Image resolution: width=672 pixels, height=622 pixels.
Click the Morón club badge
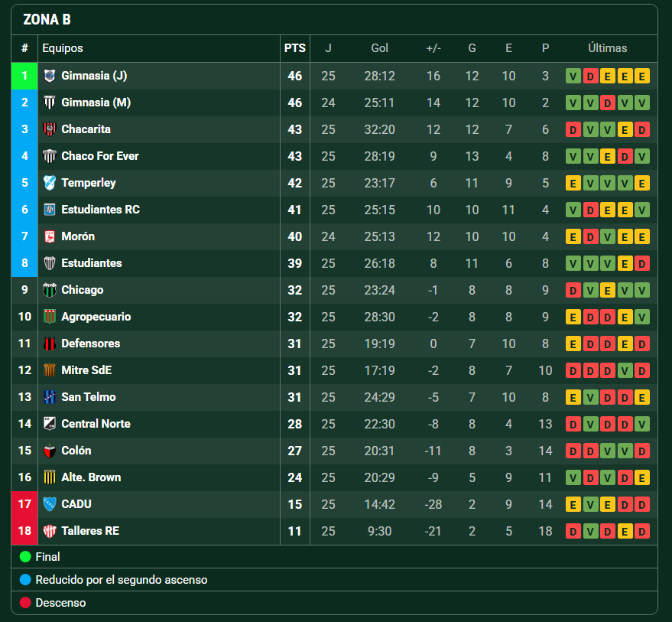(x=50, y=236)
